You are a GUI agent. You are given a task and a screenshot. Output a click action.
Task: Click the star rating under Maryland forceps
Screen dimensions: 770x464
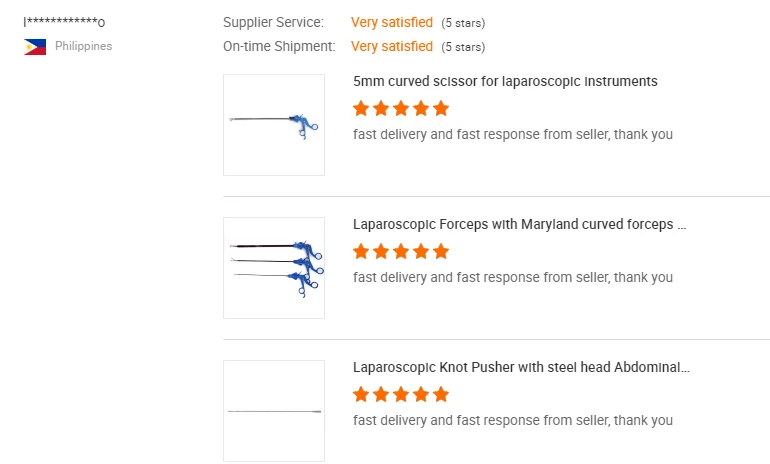pyautogui.click(x=401, y=251)
